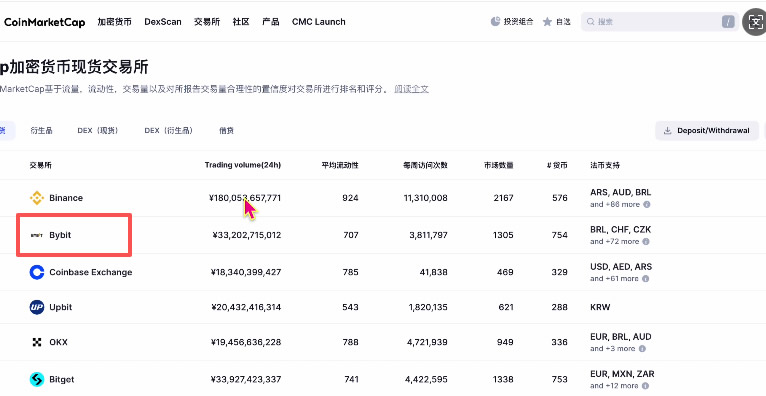Viewport: 766px width, 396px height.
Task: Switch to the 衍生品 tab
Action: (42, 131)
